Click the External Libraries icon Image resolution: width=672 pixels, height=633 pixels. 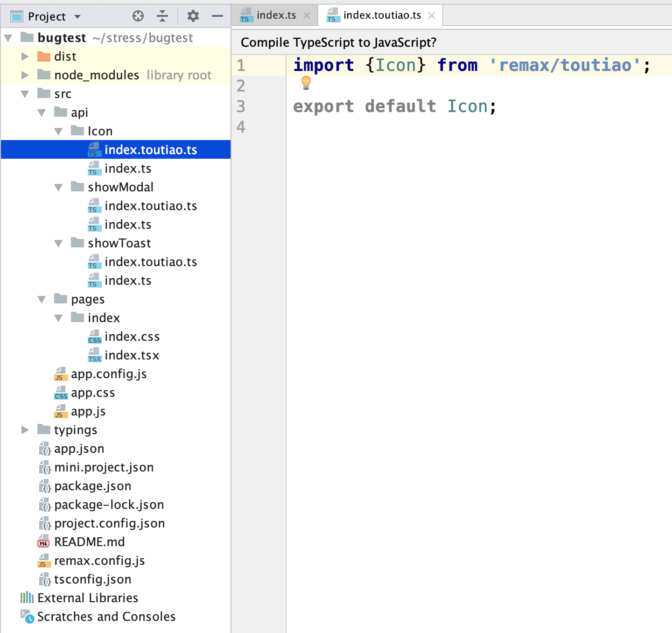(x=27, y=598)
